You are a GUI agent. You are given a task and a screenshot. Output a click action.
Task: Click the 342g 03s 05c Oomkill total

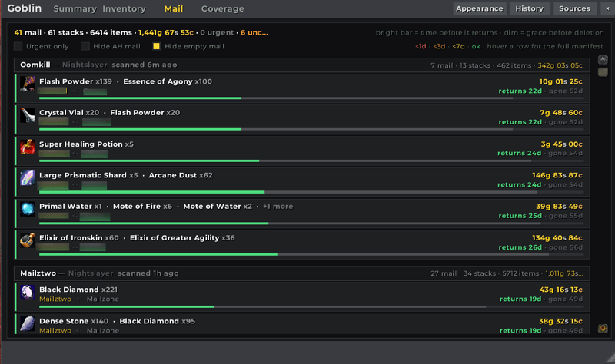(560, 65)
